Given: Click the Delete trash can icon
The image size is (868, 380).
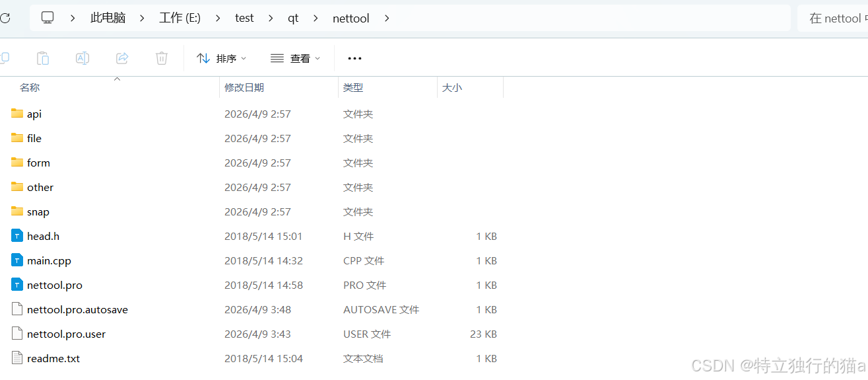Looking at the screenshot, I should point(162,58).
